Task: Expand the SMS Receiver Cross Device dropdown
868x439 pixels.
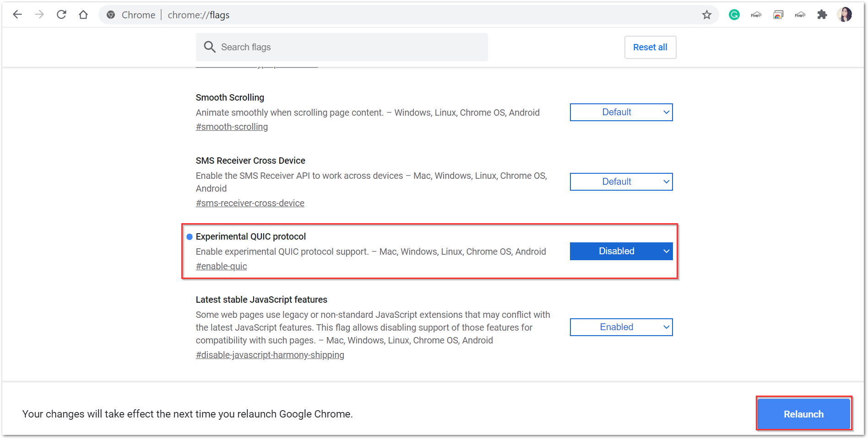Action: [621, 182]
